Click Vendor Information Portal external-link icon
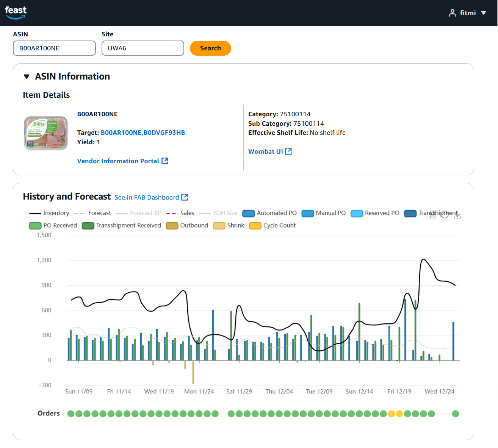Viewport: 498px width, 448px height. tap(165, 161)
